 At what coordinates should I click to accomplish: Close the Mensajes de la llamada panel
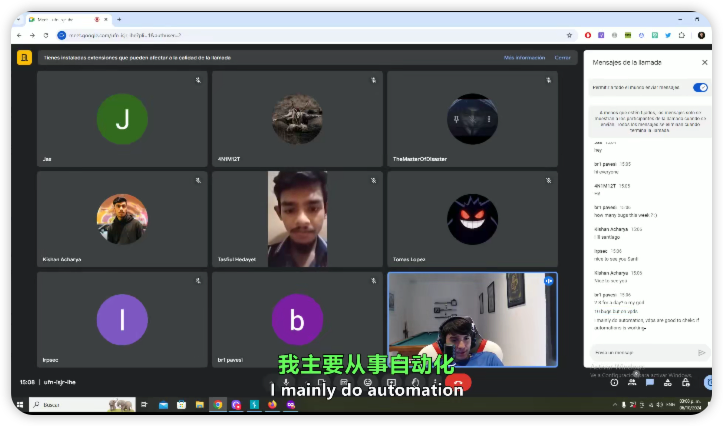704,62
